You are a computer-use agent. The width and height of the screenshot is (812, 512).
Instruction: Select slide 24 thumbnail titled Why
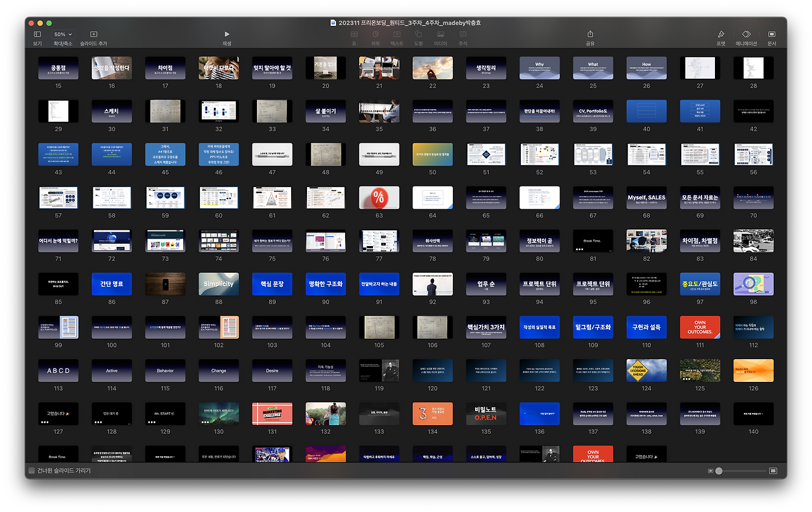pyautogui.click(x=539, y=68)
